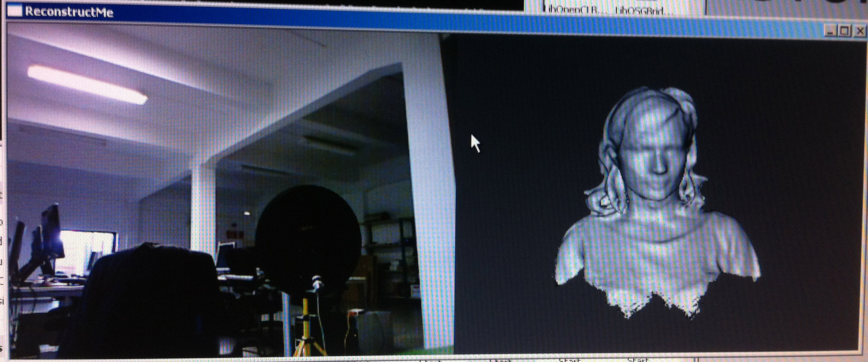868x362 pixels.
Task: Select the libOSGBrid file in the background window
Action: (644, 11)
